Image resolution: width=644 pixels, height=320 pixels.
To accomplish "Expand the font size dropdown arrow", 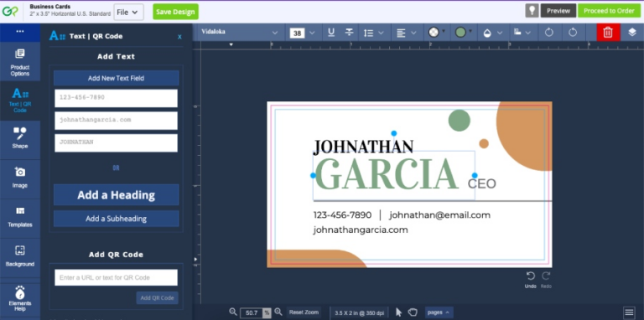I will (x=312, y=34).
